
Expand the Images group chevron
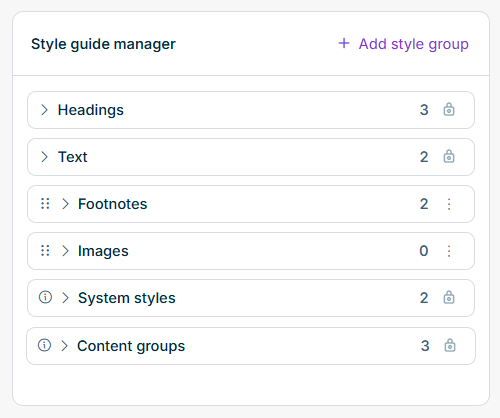65,251
